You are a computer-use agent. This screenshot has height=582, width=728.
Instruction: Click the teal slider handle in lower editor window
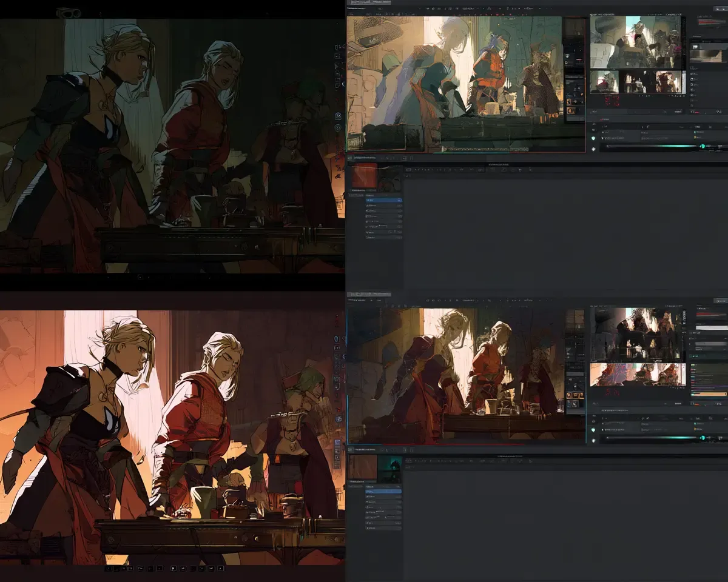[x=703, y=437]
